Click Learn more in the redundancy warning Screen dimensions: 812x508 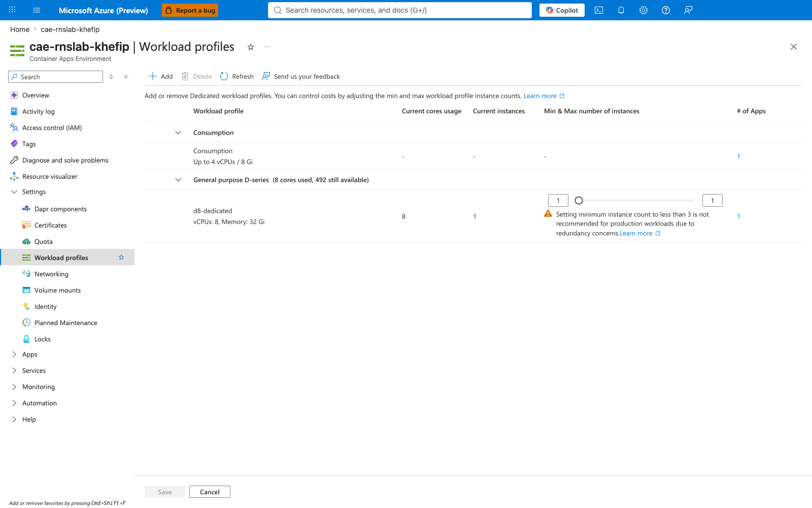640,234
